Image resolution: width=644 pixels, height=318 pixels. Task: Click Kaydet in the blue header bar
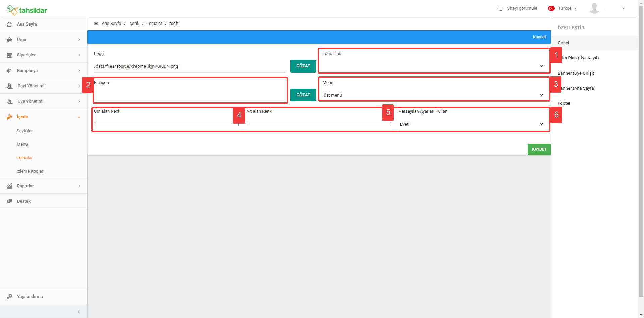pyautogui.click(x=539, y=37)
